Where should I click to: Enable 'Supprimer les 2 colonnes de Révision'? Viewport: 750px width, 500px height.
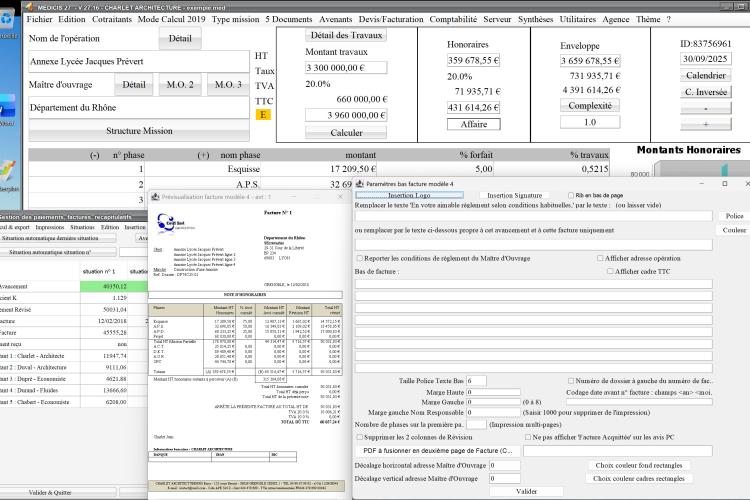[x=359, y=437]
